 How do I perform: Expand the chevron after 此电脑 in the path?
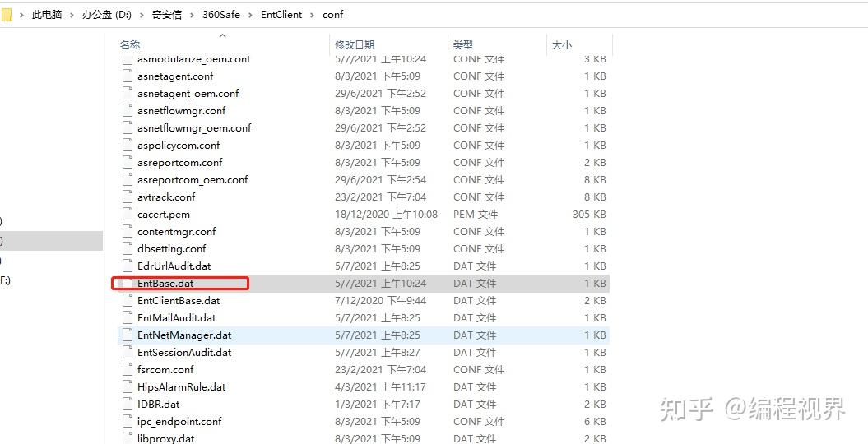[x=70, y=15]
